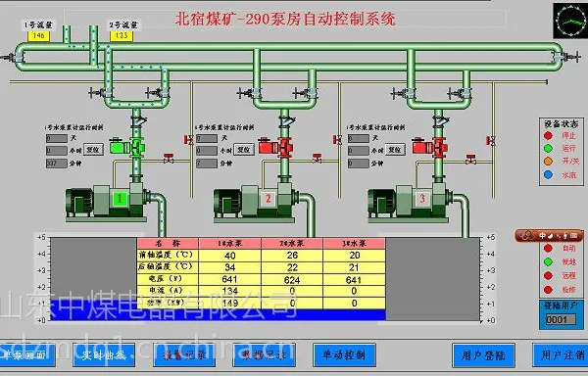
Task: Click blue water level bar in tank gauge
Action: coord(218,310)
